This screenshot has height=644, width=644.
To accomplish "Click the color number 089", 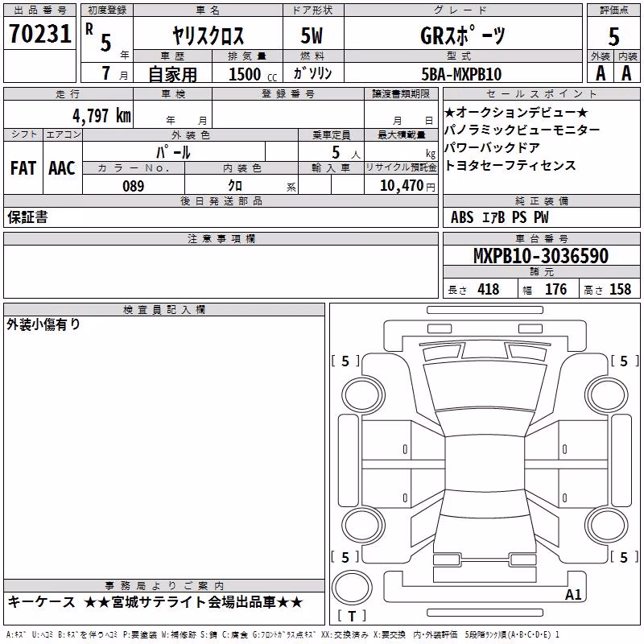I will (x=134, y=186).
